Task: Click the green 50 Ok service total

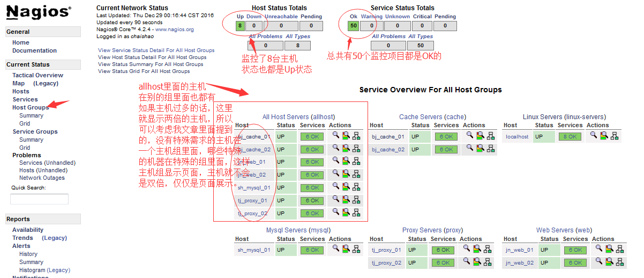Action: point(353,26)
